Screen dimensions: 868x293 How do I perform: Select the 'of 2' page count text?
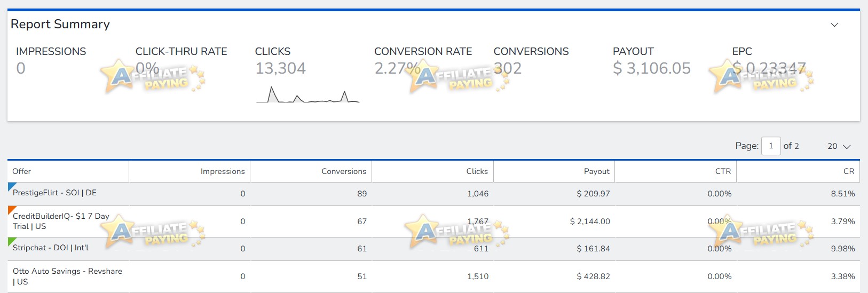[791, 146]
